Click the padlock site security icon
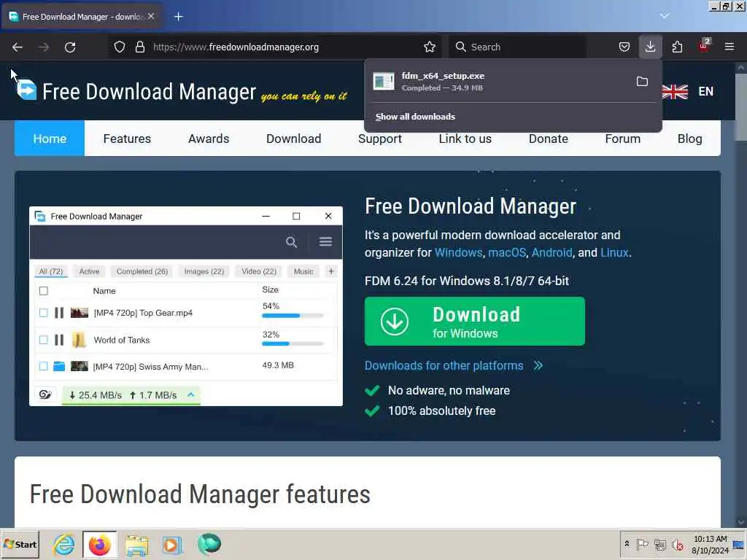 tap(139, 47)
